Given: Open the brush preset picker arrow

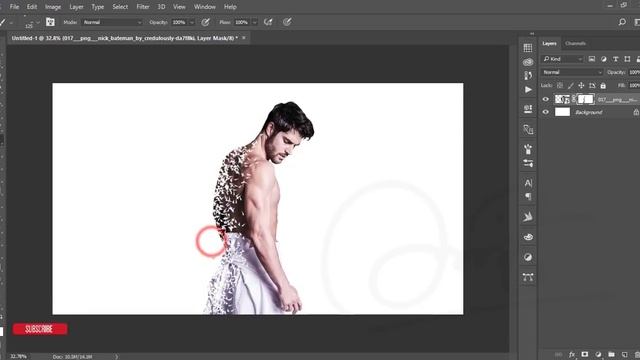Looking at the screenshot, I should tap(38, 22).
